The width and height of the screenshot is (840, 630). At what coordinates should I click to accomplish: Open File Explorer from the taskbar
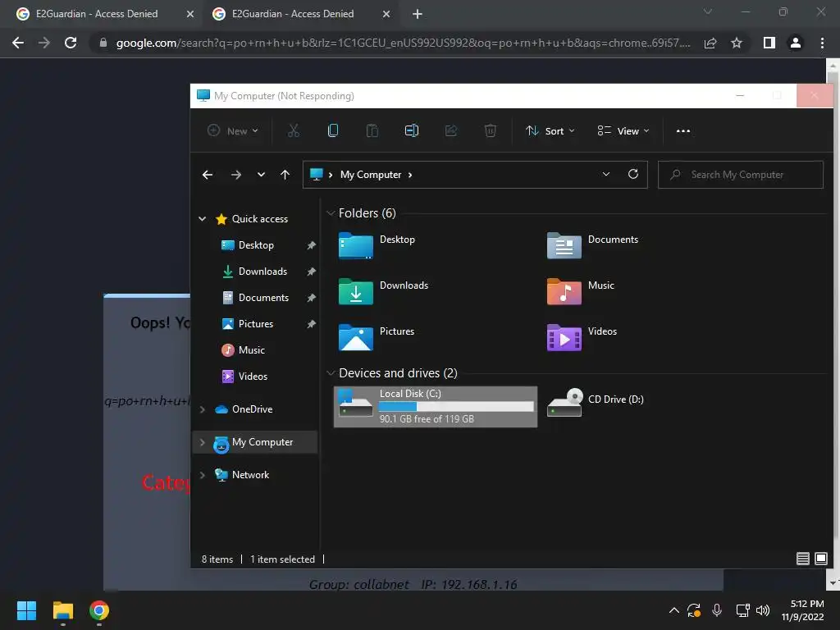(x=62, y=610)
